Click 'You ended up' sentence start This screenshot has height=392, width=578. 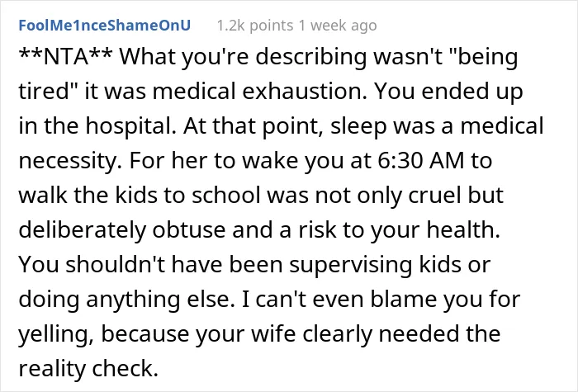click(x=448, y=91)
